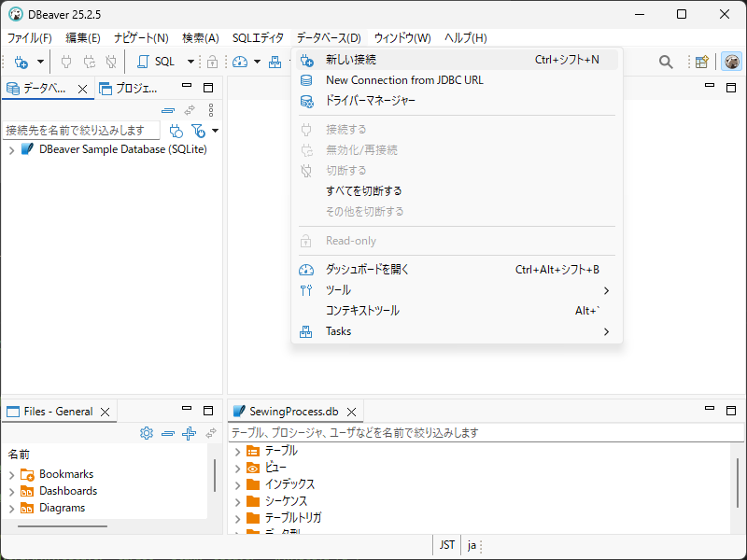Choose 新しい接続 from the database menu
Viewport: 747px width, 560px height.
(x=457, y=60)
